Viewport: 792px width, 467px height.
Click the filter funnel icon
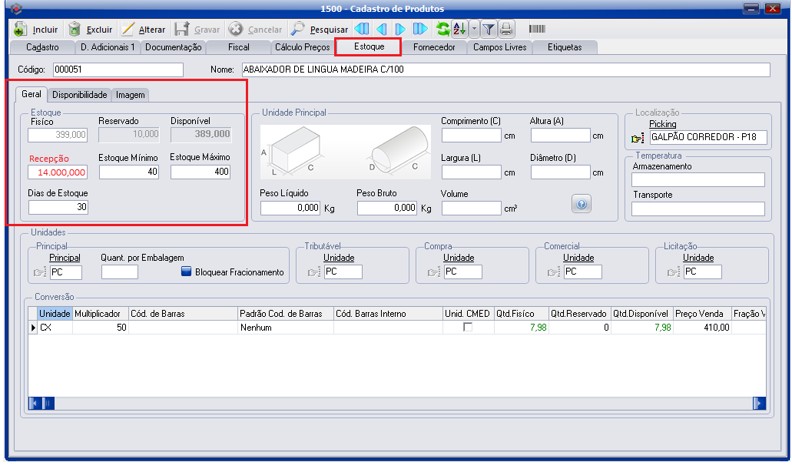coord(490,30)
